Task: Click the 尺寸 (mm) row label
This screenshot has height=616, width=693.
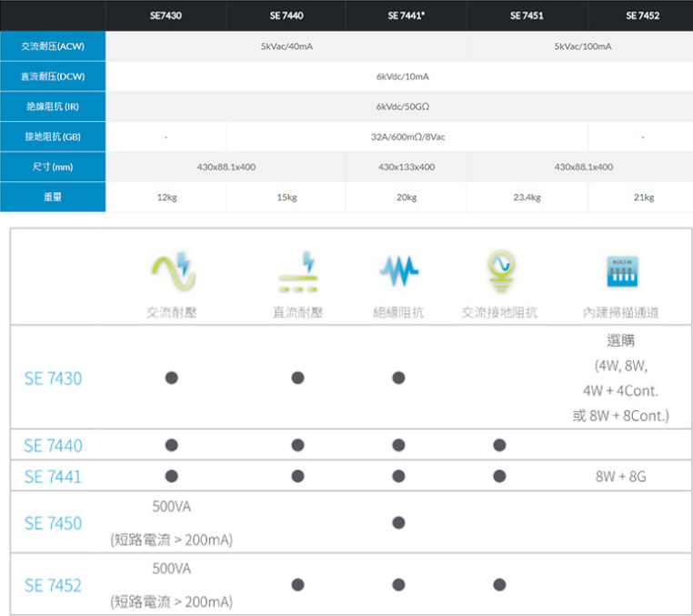Action: [x=53, y=167]
